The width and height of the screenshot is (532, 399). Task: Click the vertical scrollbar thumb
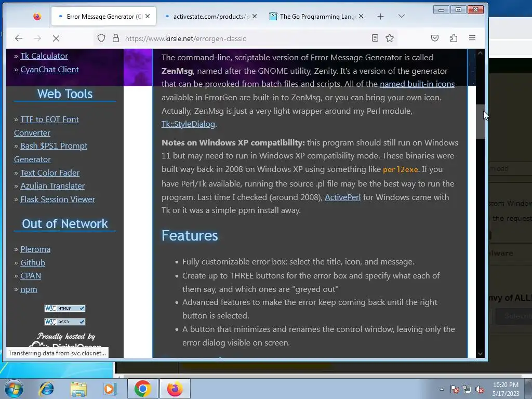[x=480, y=121]
